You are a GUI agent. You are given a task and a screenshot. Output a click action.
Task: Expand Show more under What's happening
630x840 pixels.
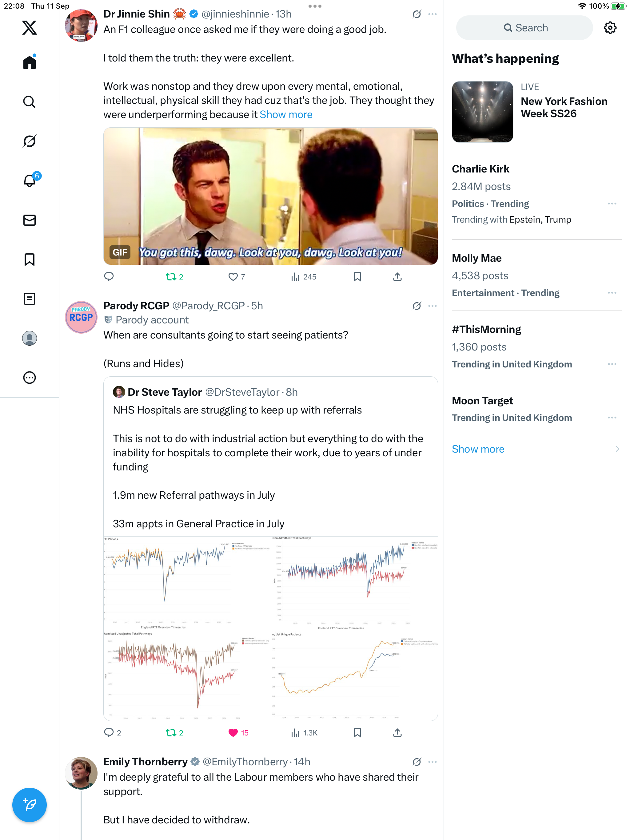(478, 449)
